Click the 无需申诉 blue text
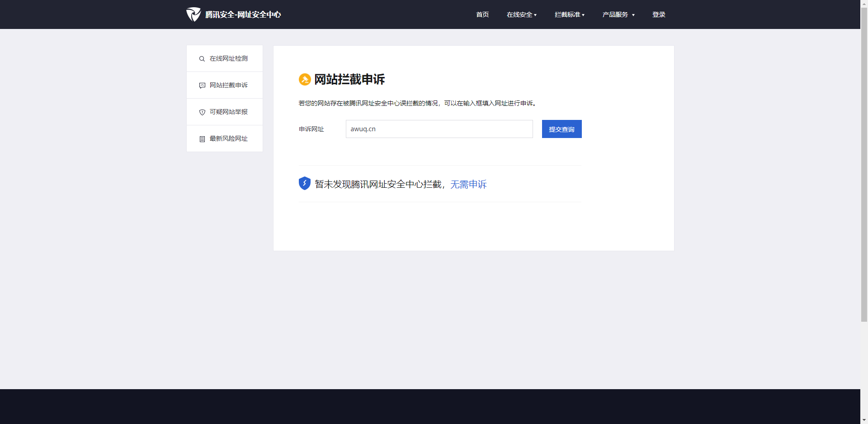This screenshot has height=424, width=868. (468, 184)
